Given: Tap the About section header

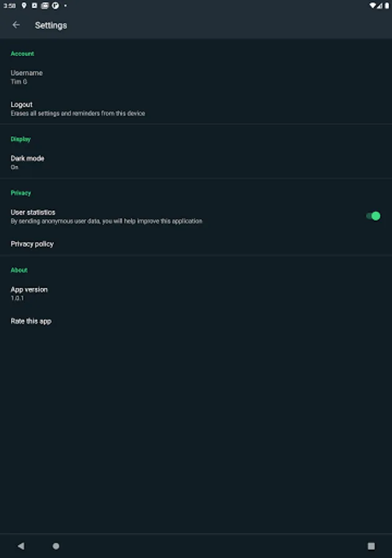Looking at the screenshot, I should tap(19, 270).
